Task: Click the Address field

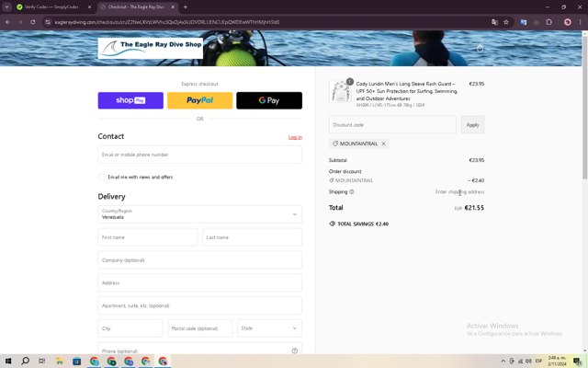Action: 200,282
